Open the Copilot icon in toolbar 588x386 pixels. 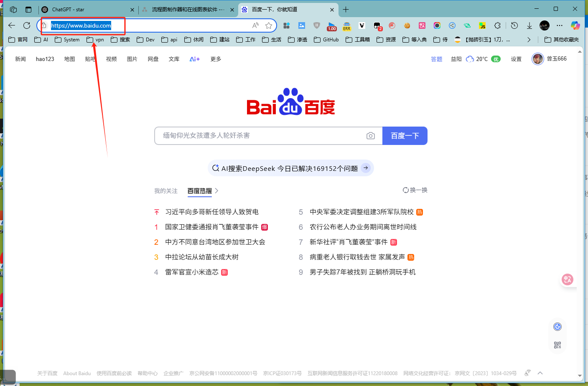coord(575,25)
